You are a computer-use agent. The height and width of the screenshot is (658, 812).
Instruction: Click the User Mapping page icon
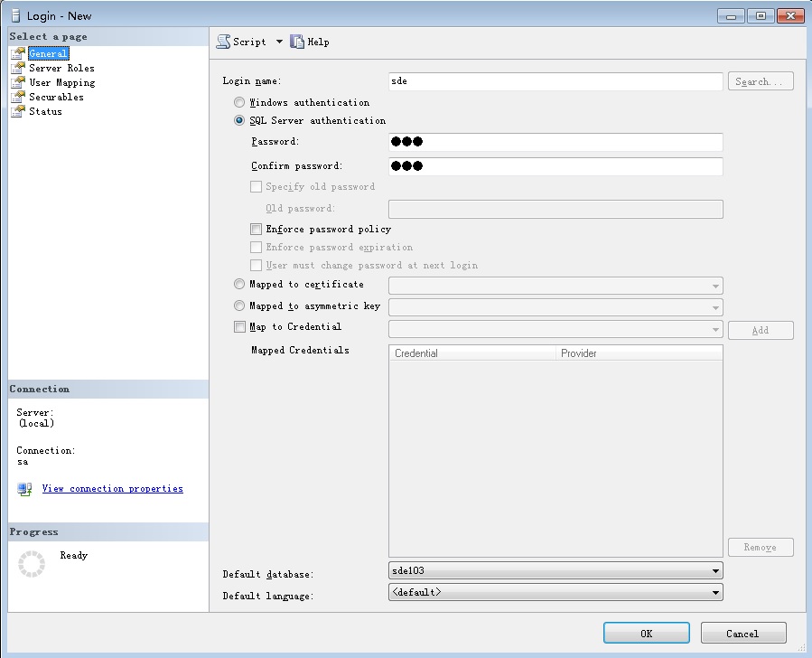pos(18,82)
